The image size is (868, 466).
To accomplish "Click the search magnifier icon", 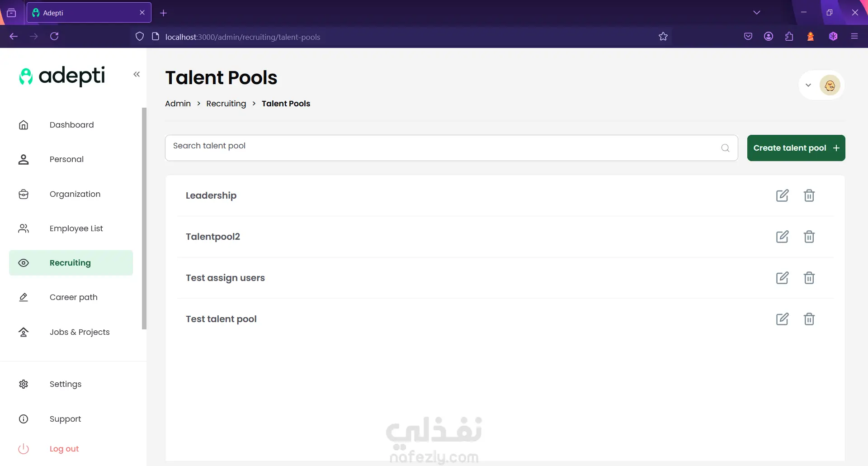I will point(725,148).
